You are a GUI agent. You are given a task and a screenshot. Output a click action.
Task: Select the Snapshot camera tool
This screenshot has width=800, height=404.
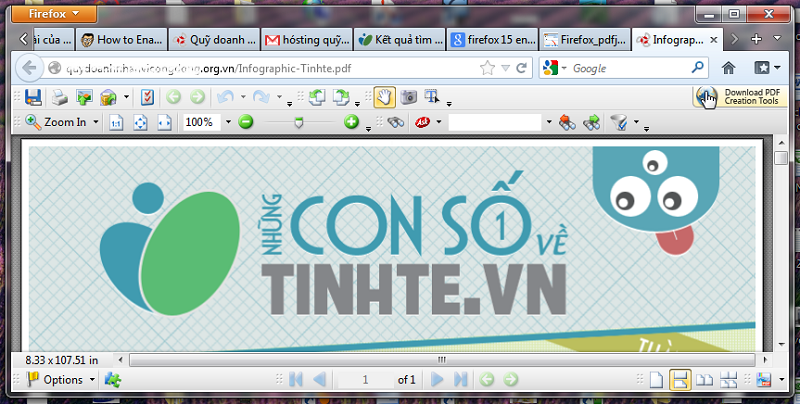coord(409,97)
